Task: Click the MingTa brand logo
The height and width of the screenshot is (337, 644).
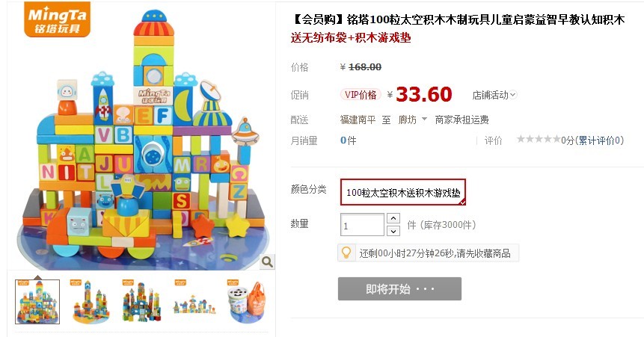Action: coord(57,19)
